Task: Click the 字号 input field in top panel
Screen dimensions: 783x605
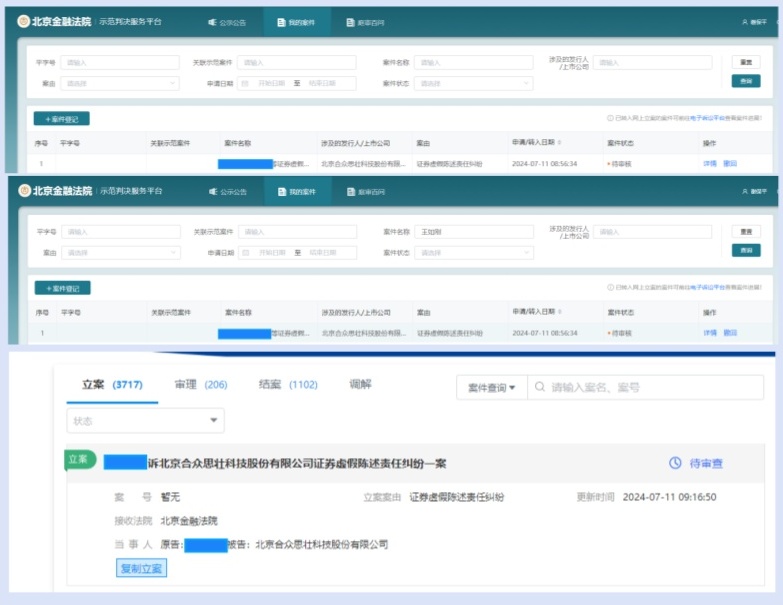Action: click(120, 62)
